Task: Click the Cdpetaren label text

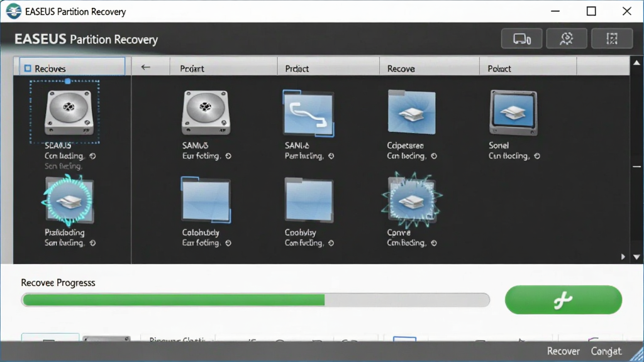Action: tap(405, 145)
